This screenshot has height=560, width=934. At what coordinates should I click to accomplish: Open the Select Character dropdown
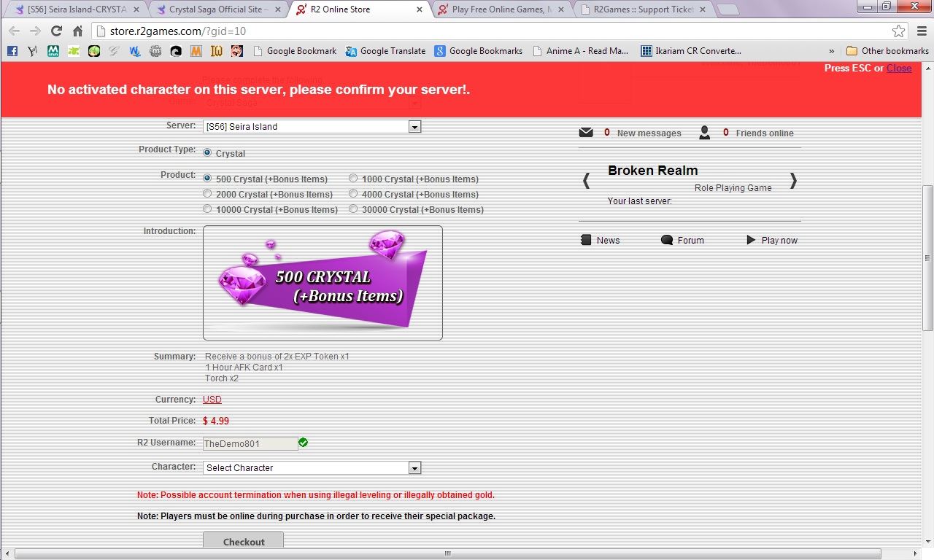click(414, 468)
